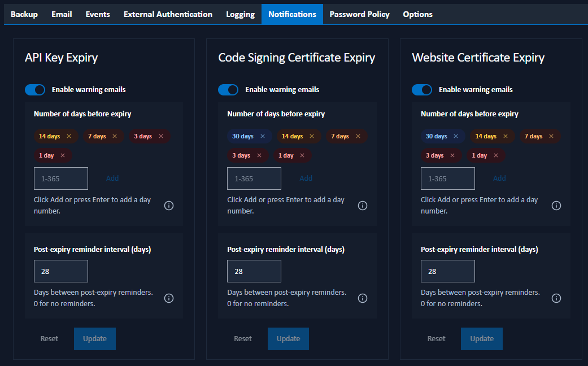Click Add in API Key Expiry panel
Image resolution: width=588 pixels, height=366 pixels.
click(x=112, y=178)
